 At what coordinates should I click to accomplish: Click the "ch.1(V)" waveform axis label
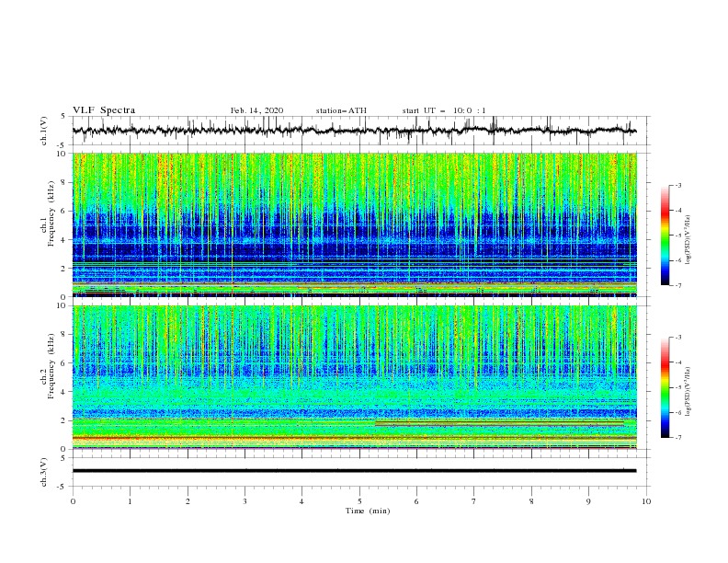point(44,131)
